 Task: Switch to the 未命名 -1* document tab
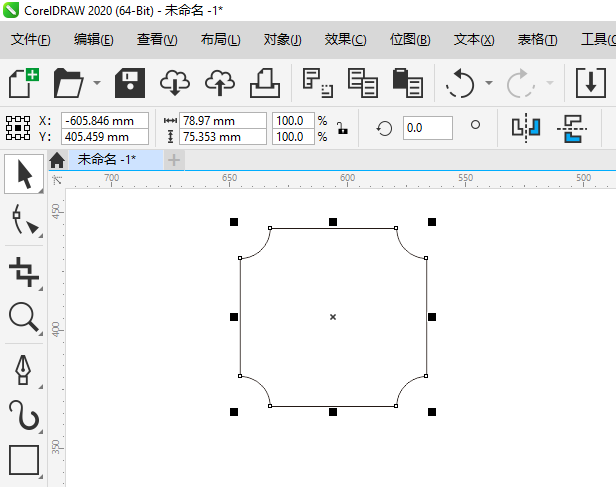[116, 159]
